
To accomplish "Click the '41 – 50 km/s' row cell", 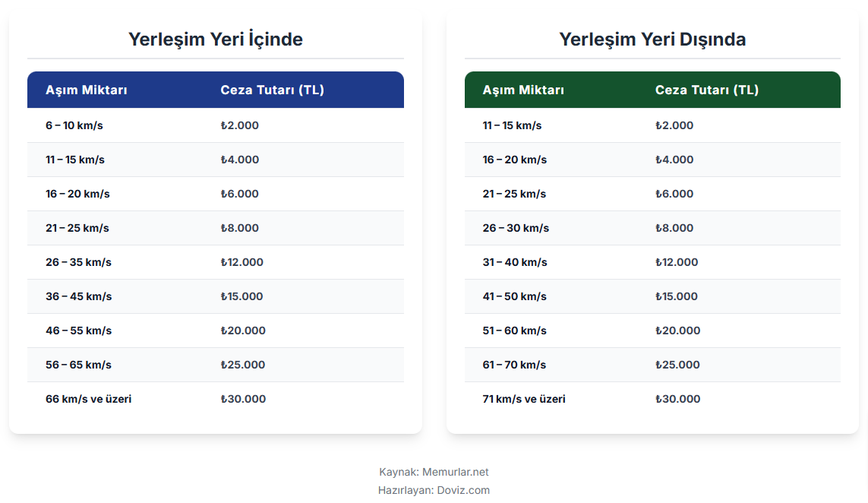I will 515,296.
